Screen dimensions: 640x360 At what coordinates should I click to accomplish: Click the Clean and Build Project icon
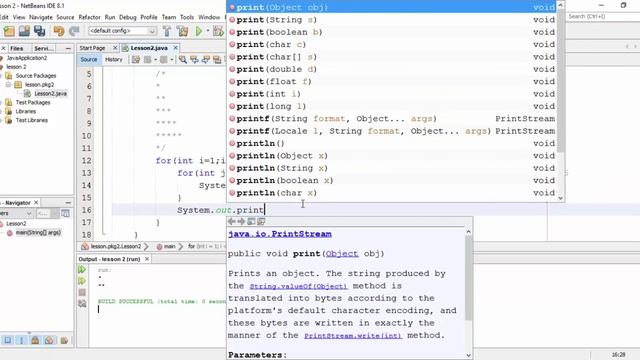pos(182,31)
